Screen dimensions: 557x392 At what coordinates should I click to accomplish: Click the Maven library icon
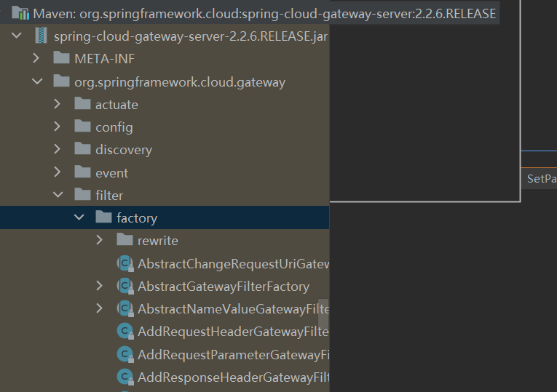tap(20, 13)
